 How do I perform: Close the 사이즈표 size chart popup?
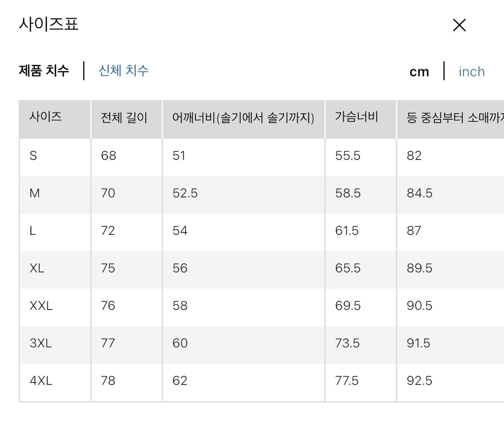459,25
